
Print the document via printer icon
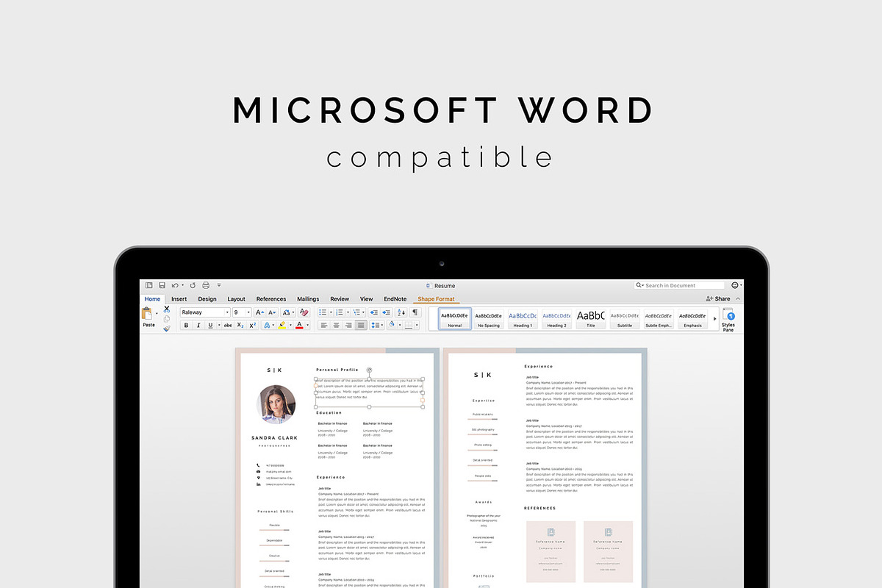click(x=206, y=285)
